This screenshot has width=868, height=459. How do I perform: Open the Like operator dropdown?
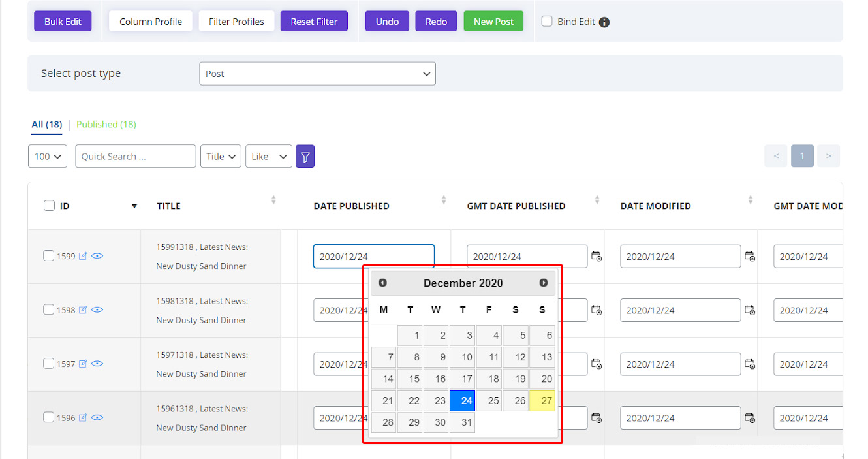click(269, 156)
